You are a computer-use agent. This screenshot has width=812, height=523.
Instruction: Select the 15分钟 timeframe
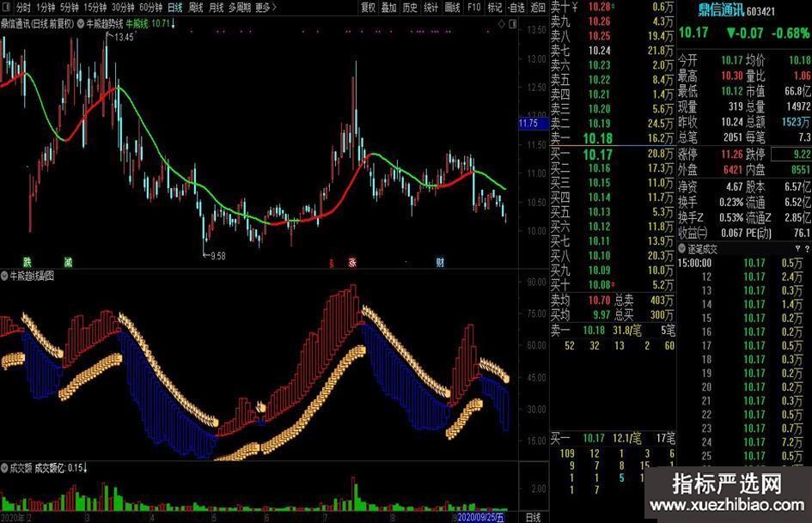(x=95, y=7)
